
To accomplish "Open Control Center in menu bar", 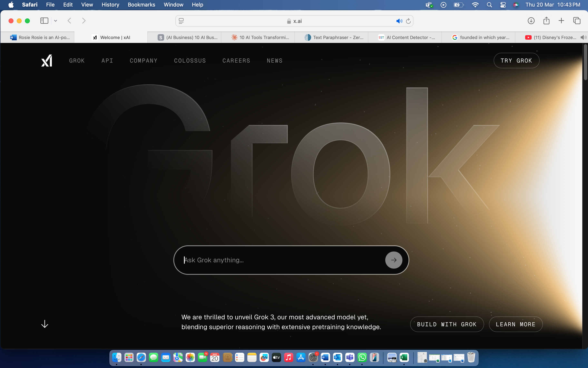I will [503, 5].
